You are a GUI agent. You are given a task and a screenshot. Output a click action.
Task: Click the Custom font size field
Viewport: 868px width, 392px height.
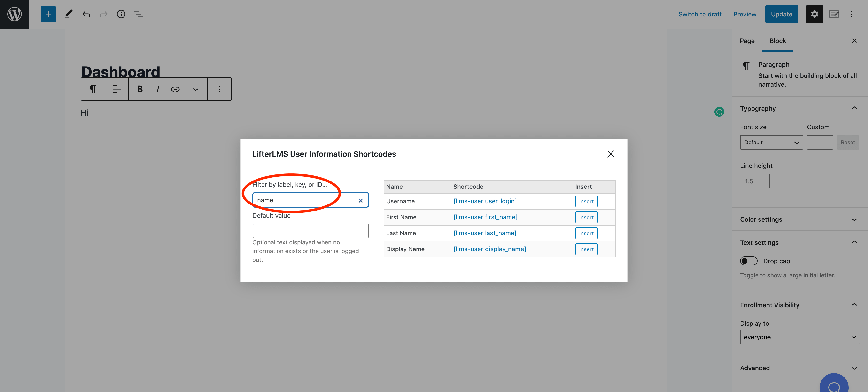(820, 143)
